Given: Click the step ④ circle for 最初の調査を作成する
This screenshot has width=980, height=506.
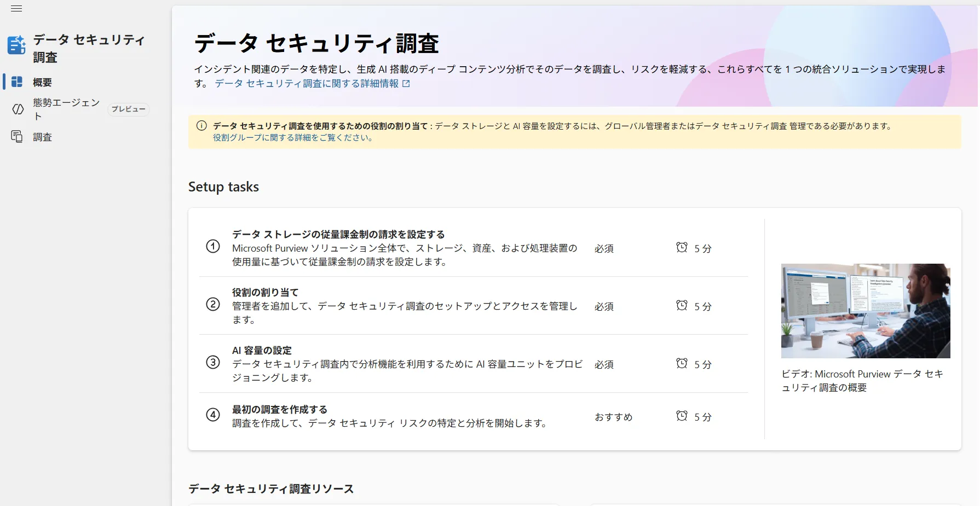Looking at the screenshot, I should click(212, 415).
